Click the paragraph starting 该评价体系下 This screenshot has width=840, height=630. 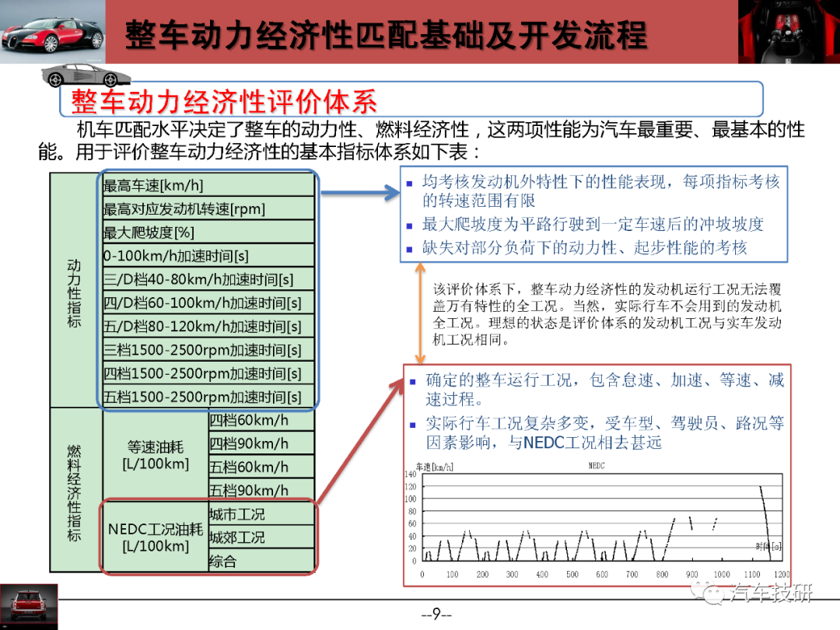click(x=607, y=314)
